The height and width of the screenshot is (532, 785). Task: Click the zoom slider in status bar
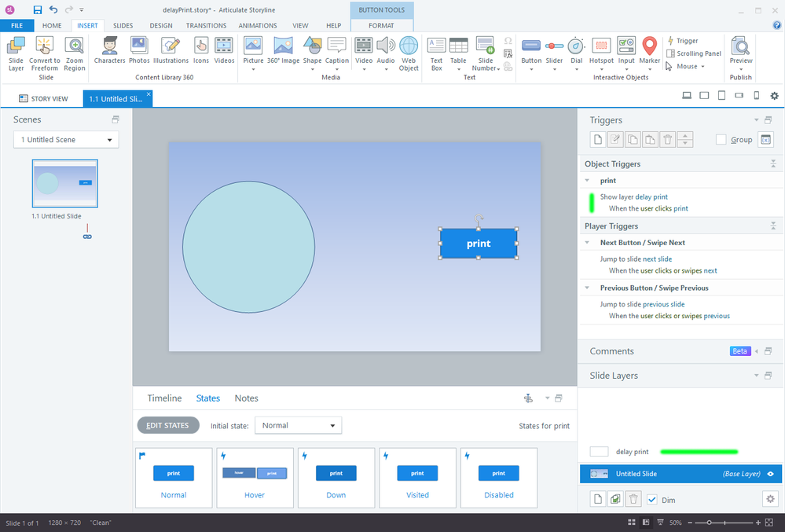(x=710, y=523)
